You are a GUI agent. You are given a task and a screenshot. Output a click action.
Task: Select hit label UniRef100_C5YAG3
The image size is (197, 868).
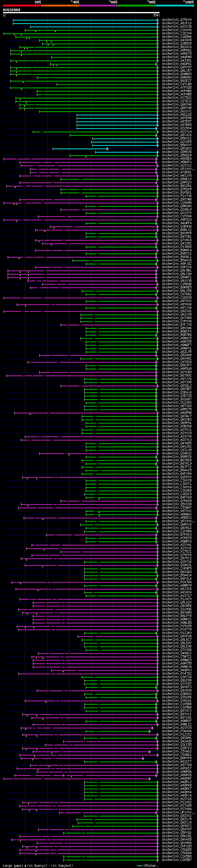(177, 751)
